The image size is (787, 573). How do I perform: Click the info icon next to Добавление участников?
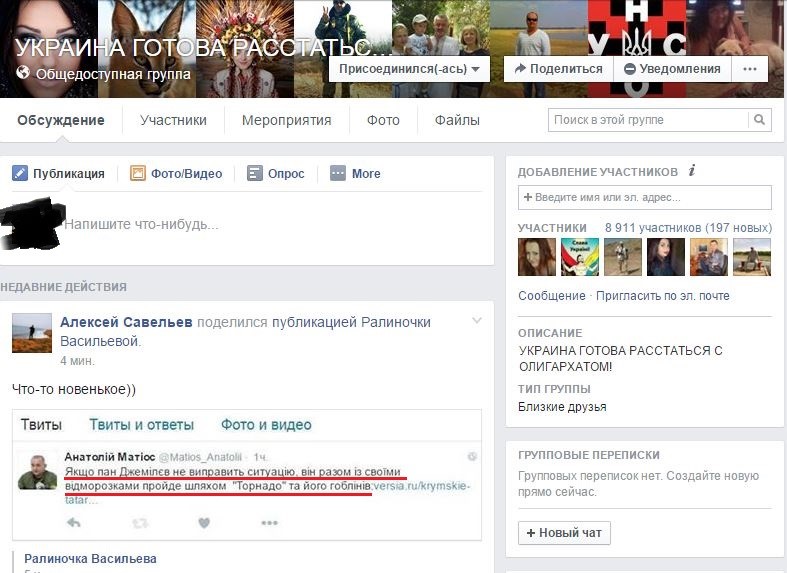pos(692,171)
